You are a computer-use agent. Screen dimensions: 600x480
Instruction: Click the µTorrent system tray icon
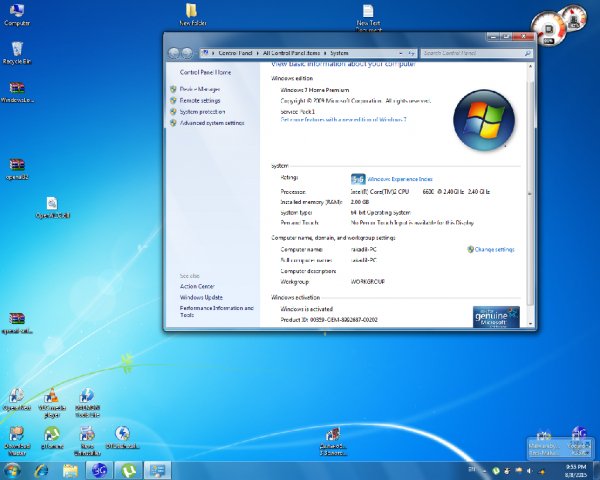[x=496, y=470]
